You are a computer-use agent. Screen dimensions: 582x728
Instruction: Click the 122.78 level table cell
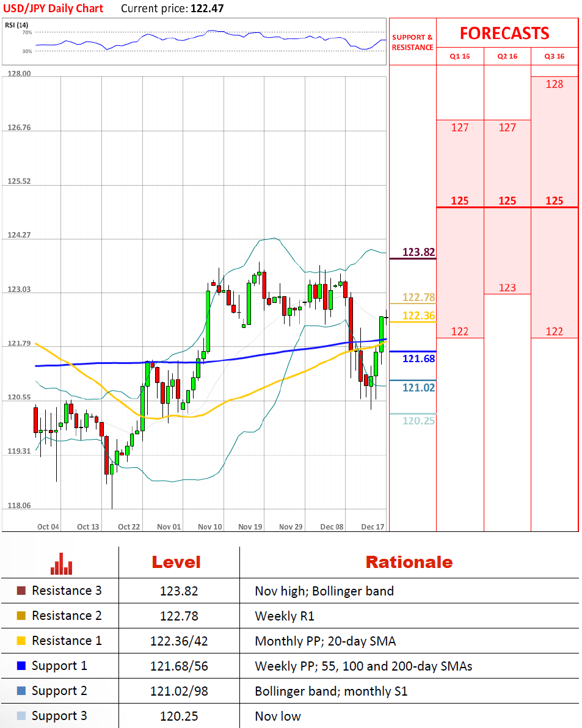(179, 616)
